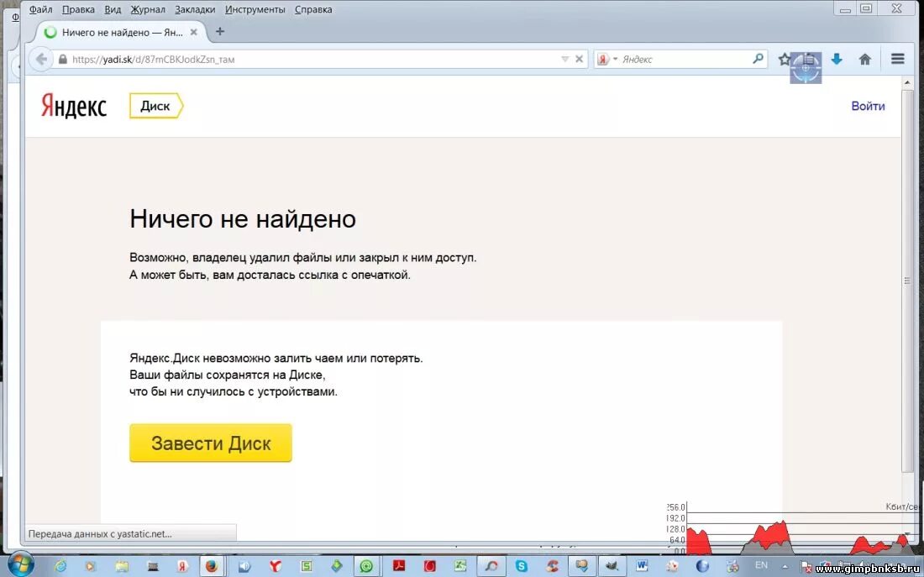The height and width of the screenshot is (577, 924).
Task: Click the Яндекс search input field
Action: tap(684, 59)
